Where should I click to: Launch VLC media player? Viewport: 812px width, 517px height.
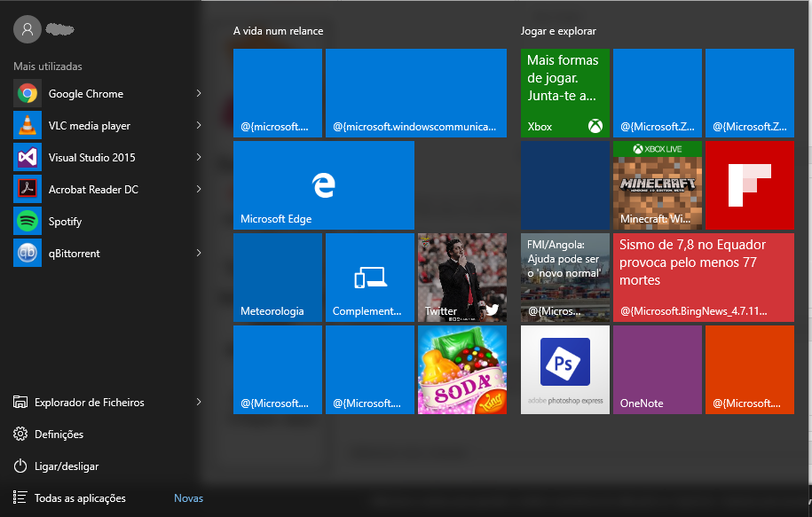(x=107, y=126)
